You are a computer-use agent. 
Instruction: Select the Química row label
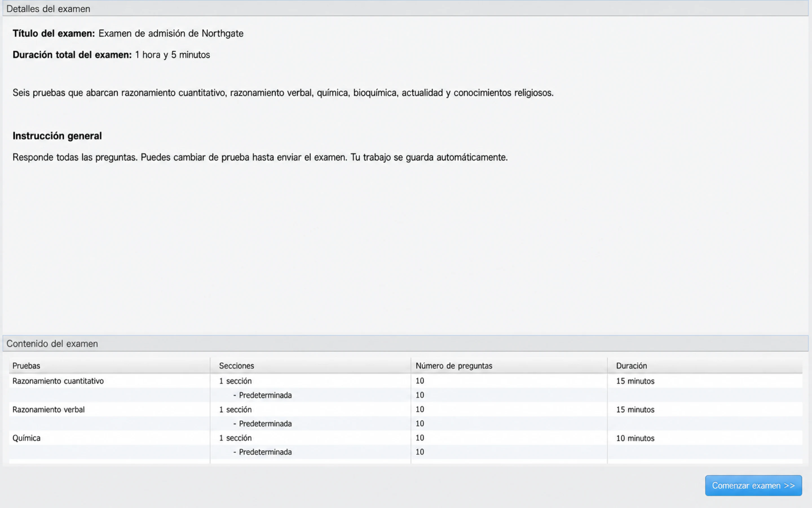(27, 438)
